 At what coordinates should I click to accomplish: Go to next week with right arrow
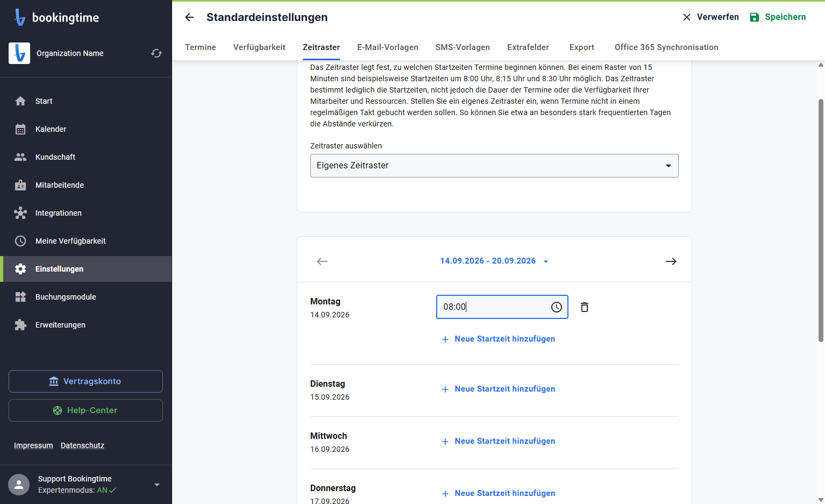tap(671, 261)
